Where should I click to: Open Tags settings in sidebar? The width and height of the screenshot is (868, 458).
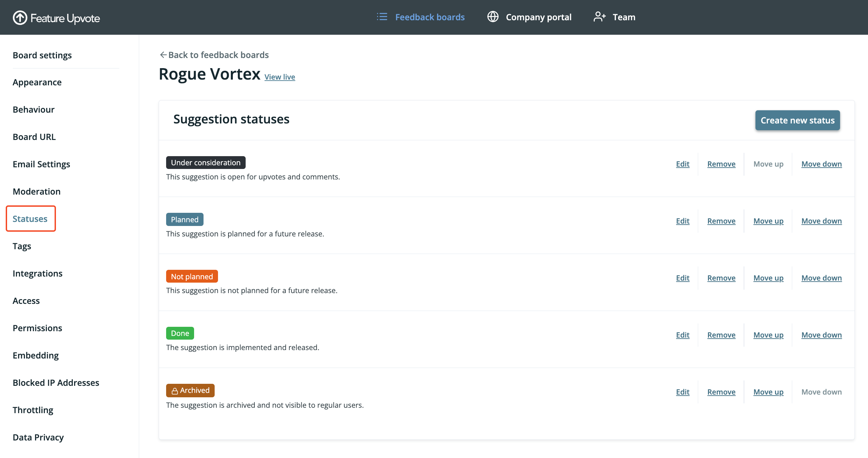22,246
